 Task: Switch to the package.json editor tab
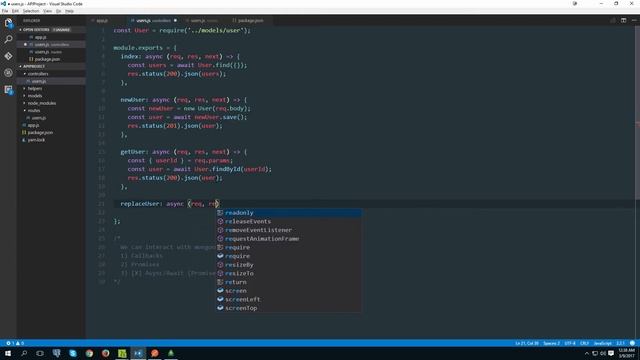(x=250, y=20)
